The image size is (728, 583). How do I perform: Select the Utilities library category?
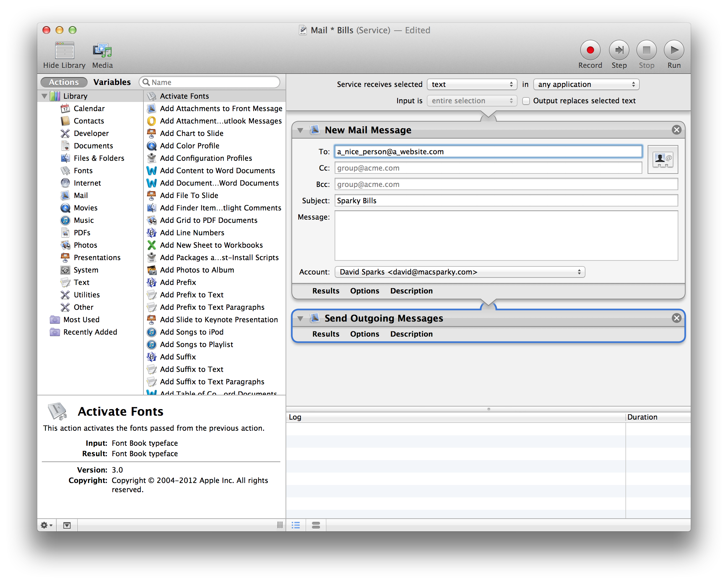(87, 295)
